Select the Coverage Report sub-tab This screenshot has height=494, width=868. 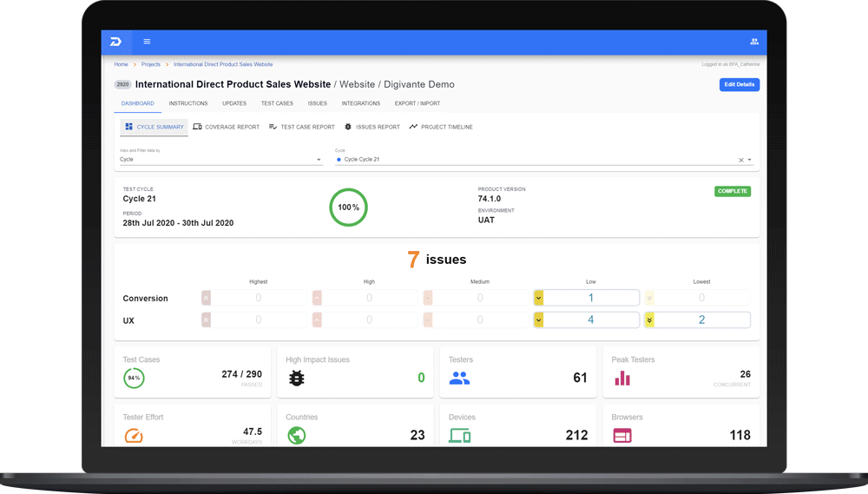click(226, 127)
